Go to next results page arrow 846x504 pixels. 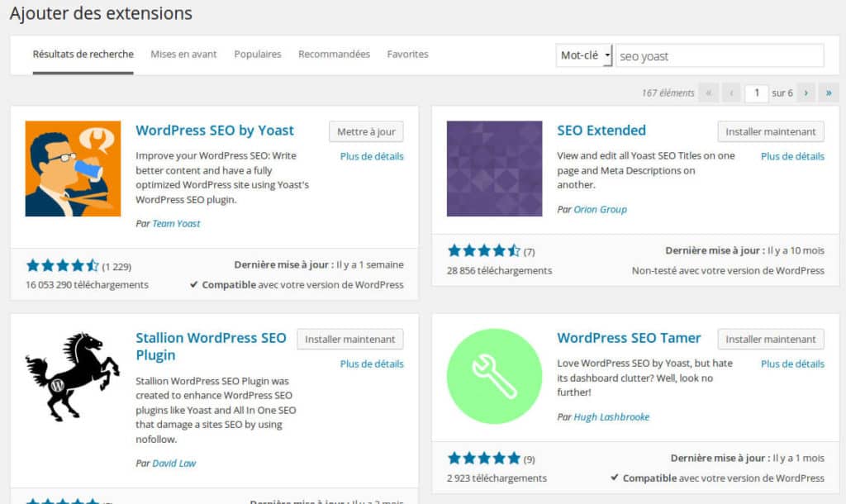[806, 93]
